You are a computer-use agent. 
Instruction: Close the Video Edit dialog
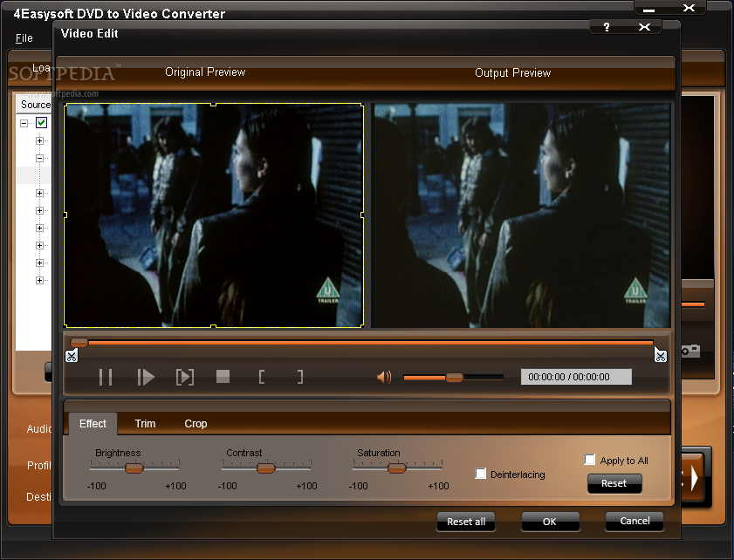point(645,27)
